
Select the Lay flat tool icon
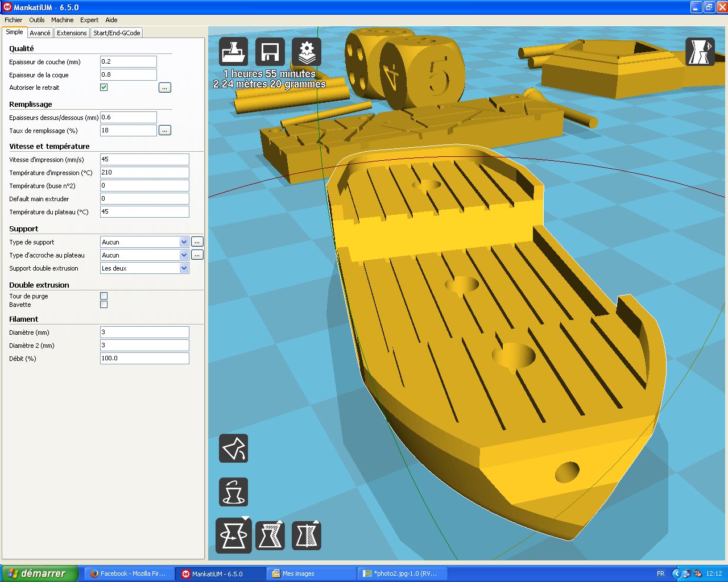click(x=234, y=448)
